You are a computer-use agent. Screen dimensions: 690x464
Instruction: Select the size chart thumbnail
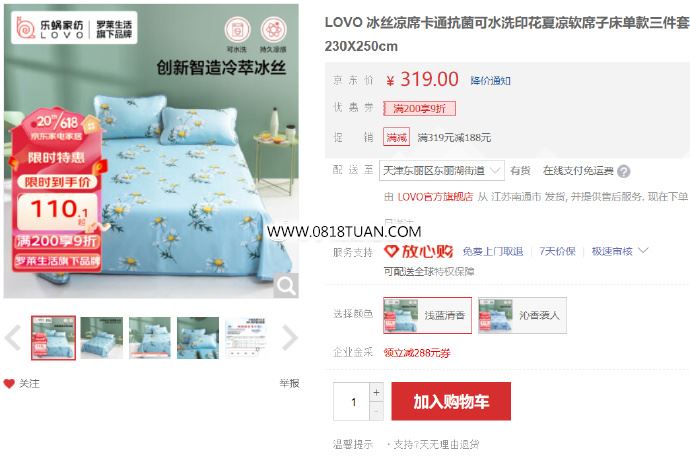(246, 338)
